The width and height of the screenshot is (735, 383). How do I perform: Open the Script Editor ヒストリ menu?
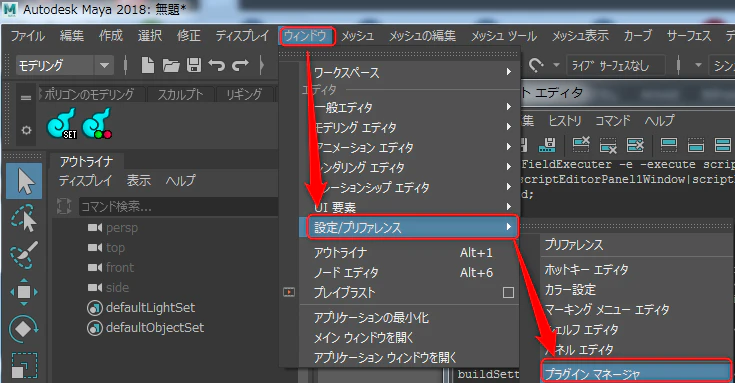click(565, 121)
